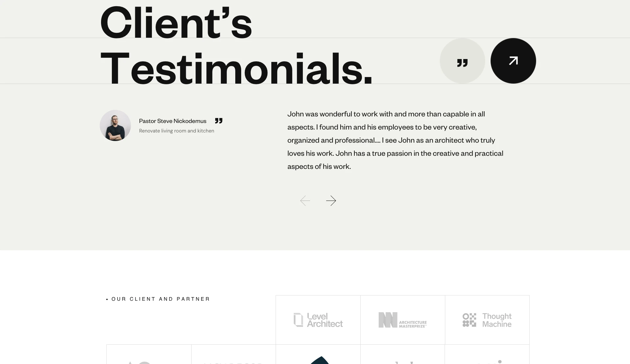Screen dimensions: 630x364
Task: Open the Level Architect partner logo
Action: (318, 320)
